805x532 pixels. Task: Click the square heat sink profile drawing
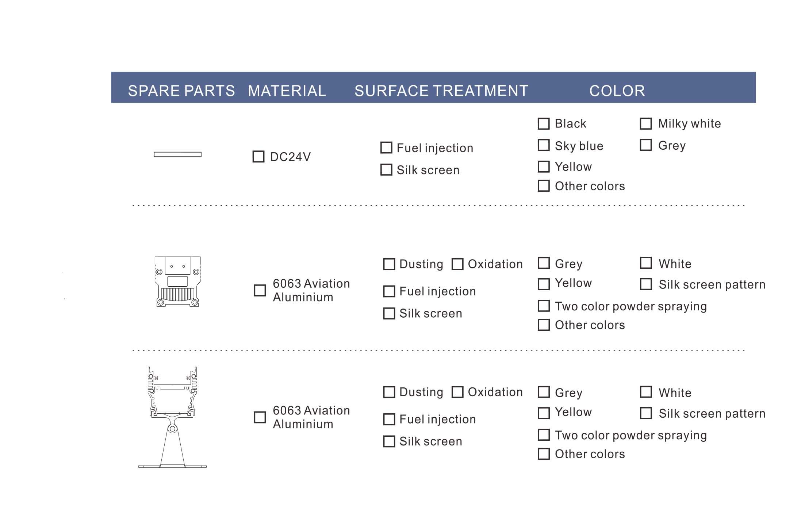coord(177,282)
